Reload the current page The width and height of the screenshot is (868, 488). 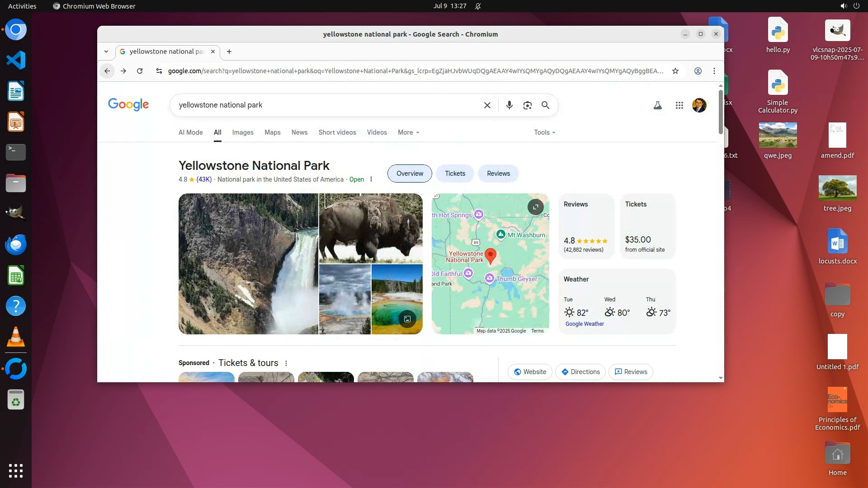point(140,71)
